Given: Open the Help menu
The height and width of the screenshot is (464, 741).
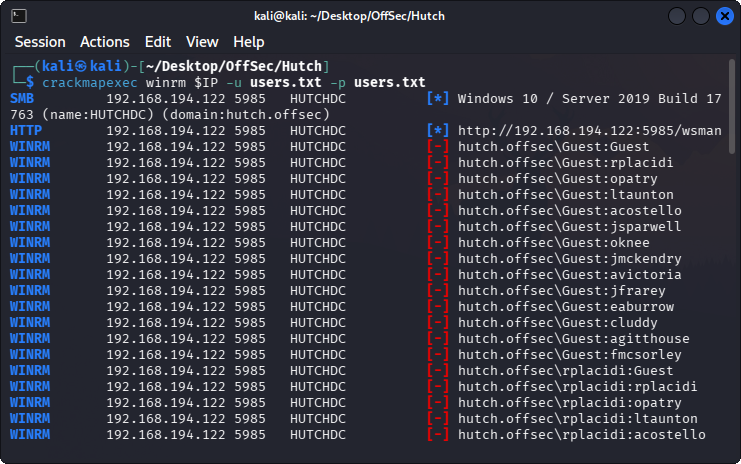Looking at the screenshot, I should 249,42.
